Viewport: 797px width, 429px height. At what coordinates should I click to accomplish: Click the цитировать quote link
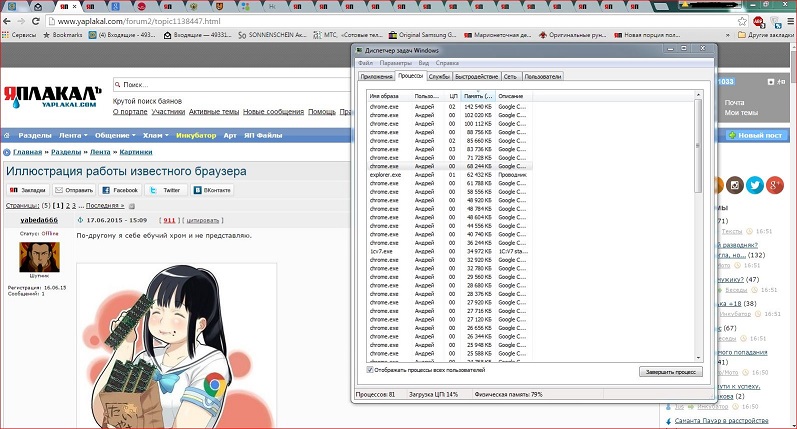[202, 221]
